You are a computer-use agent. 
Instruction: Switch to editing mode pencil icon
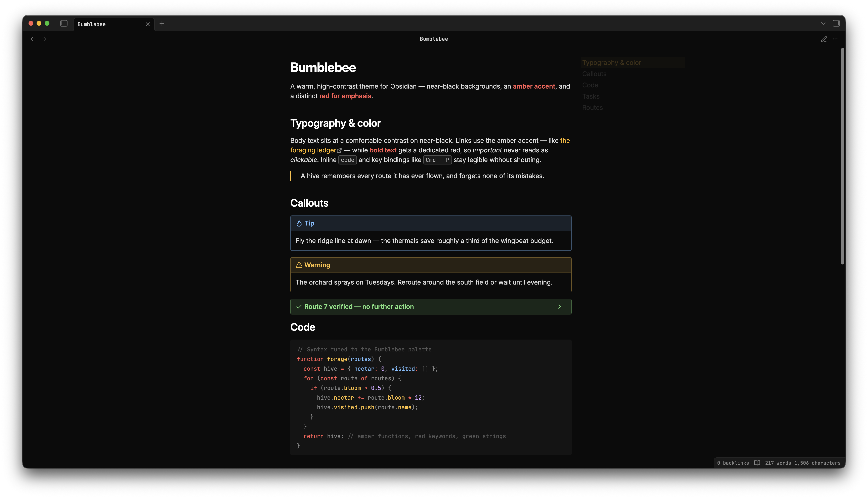(x=824, y=39)
